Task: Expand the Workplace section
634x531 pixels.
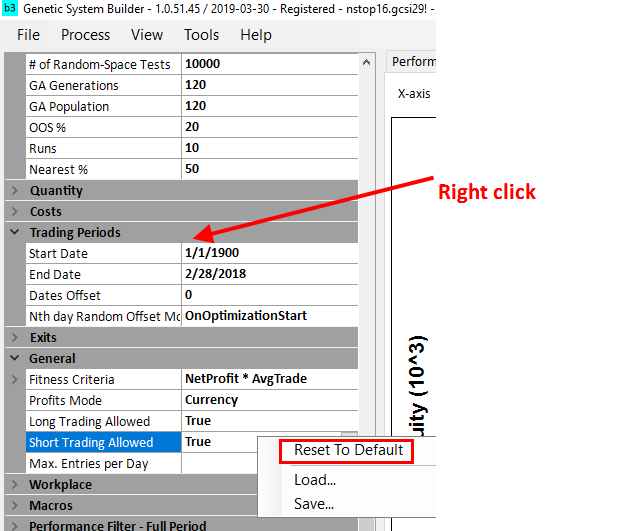Action: pos(15,485)
